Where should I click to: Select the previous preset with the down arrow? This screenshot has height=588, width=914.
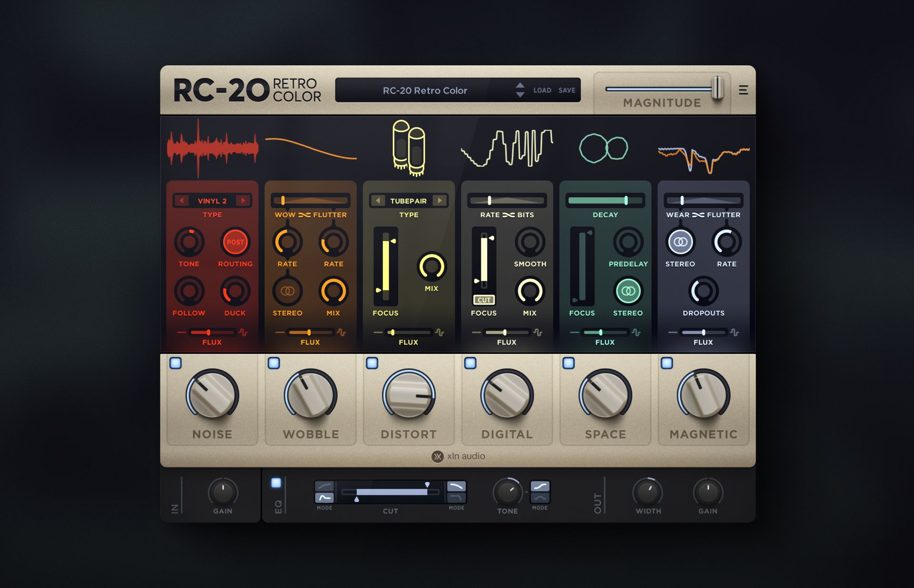coord(520,95)
